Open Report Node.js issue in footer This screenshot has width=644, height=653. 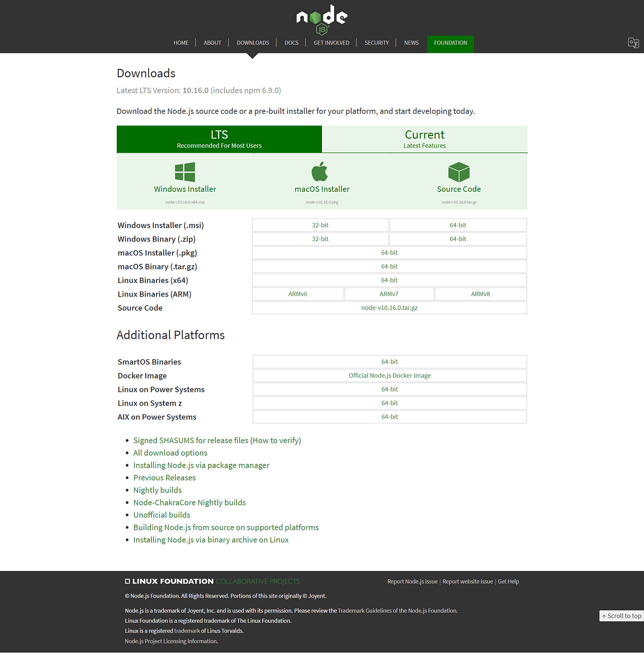point(412,581)
